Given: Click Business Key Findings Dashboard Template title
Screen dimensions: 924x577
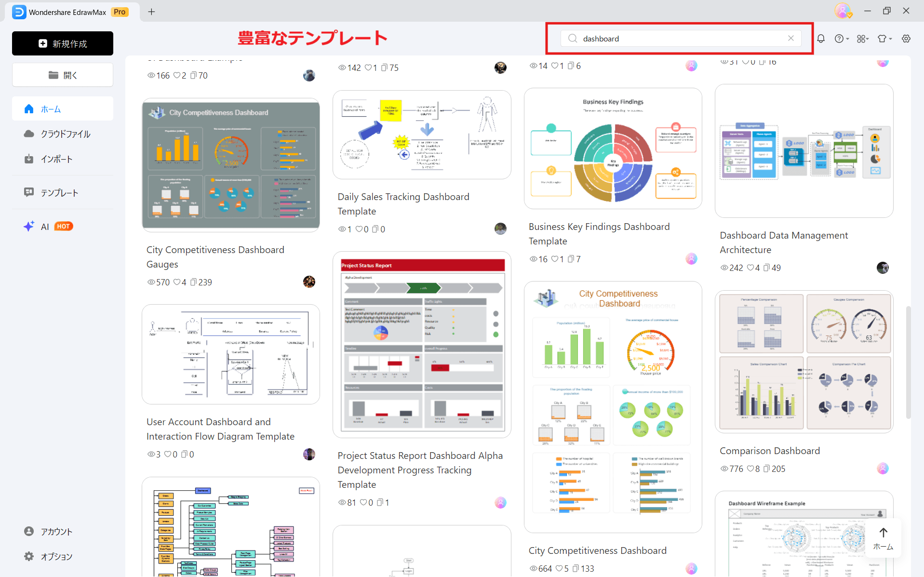Looking at the screenshot, I should click(599, 234).
